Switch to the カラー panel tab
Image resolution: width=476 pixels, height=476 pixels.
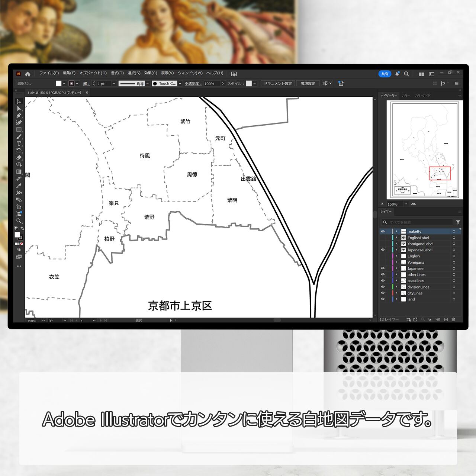click(x=406, y=96)
